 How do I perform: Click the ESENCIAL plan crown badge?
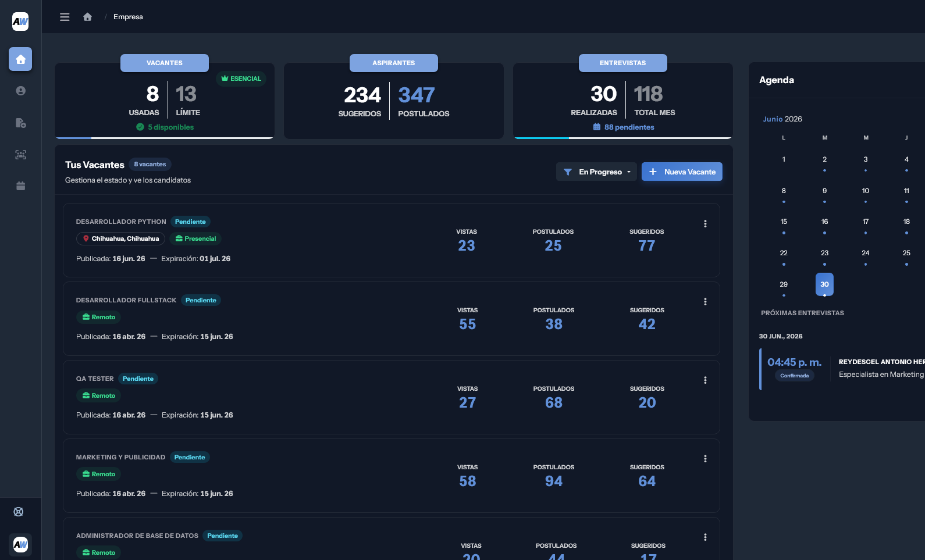[x=241, y=79]
